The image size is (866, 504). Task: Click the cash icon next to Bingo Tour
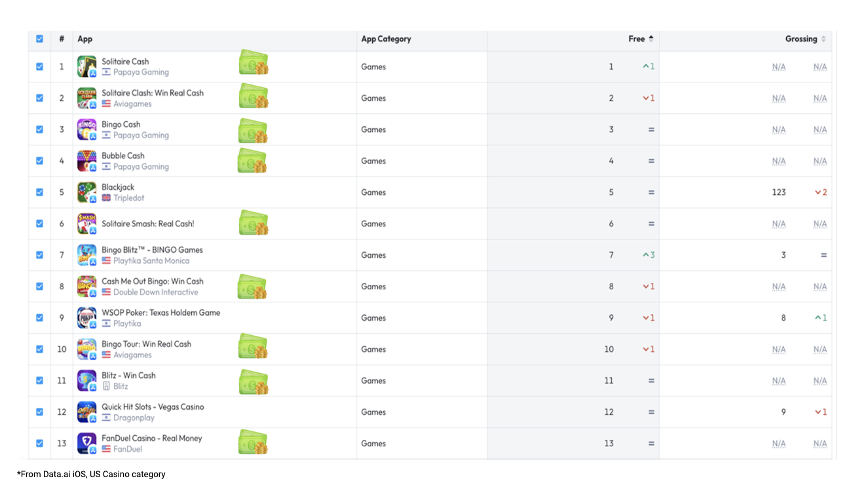pos(253,346)
